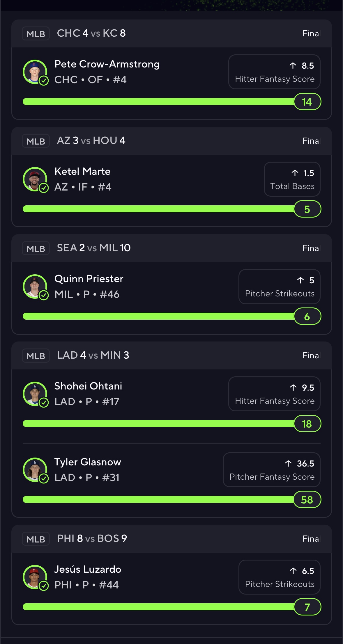Open Shohei Ohtani's avatar
This screenshot has width=343, height=644.
[x=35, y=394]
